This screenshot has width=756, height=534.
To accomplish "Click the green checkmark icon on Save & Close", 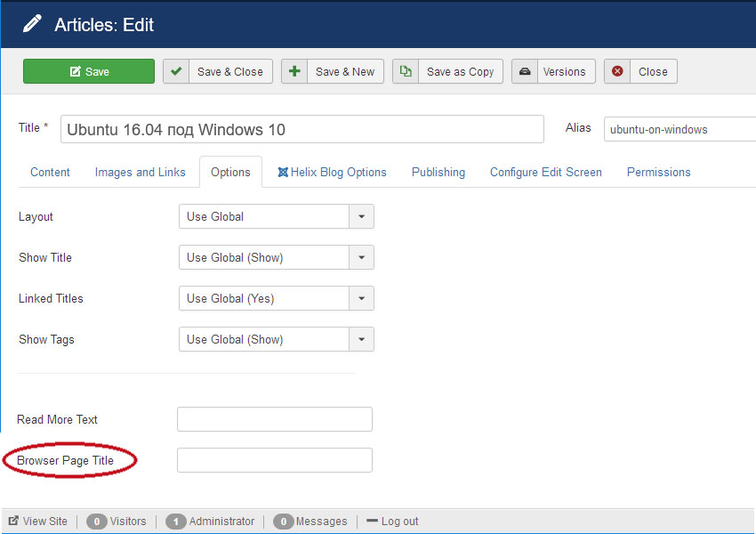I will (176, 71).
